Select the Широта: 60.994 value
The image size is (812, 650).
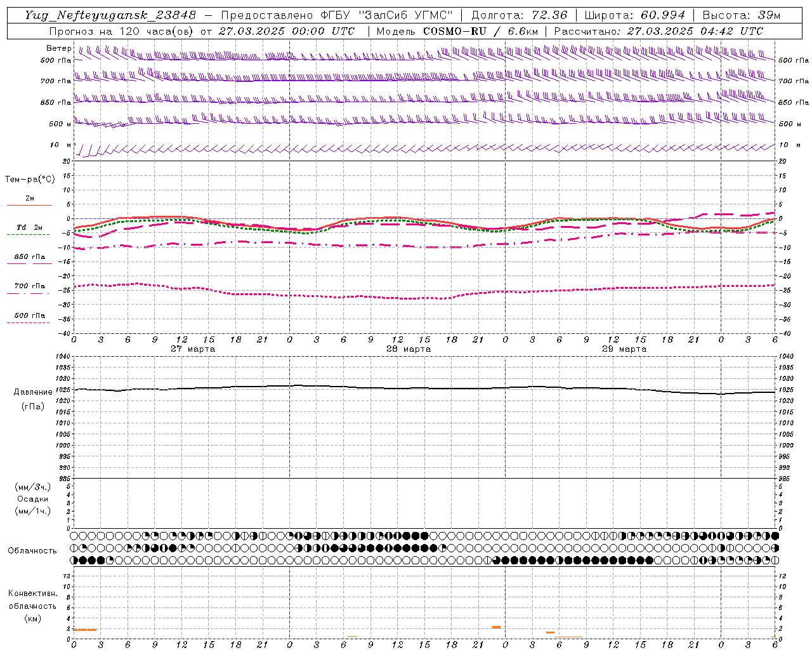tap(635, 15)
